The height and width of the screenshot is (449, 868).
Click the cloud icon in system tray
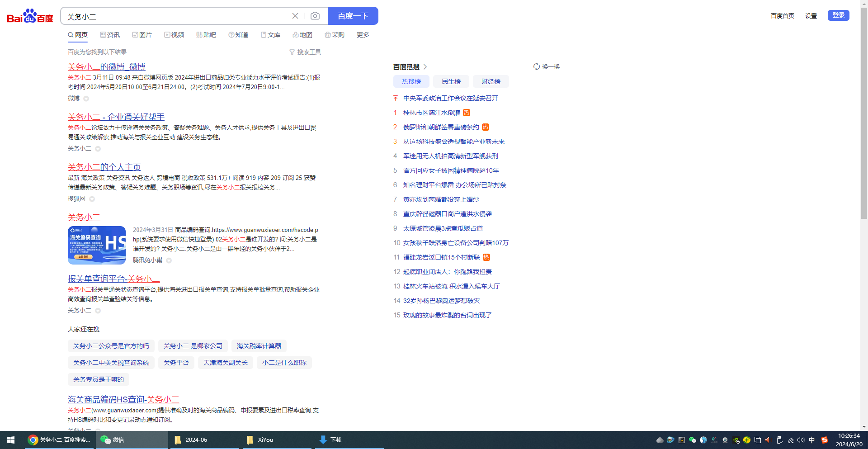tap(660, 440)
